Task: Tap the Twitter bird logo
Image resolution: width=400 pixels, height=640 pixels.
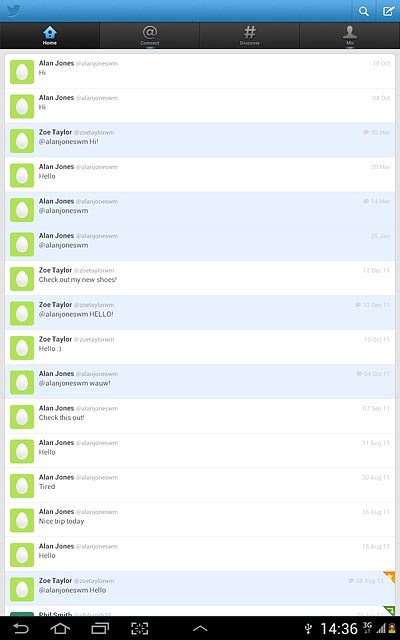Action: (13, 11)
